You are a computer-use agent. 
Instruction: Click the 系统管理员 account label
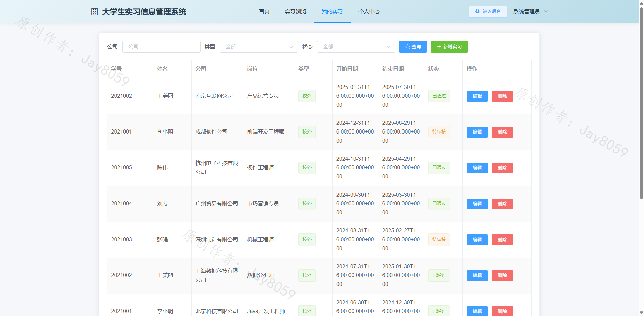tap(526, 12)
